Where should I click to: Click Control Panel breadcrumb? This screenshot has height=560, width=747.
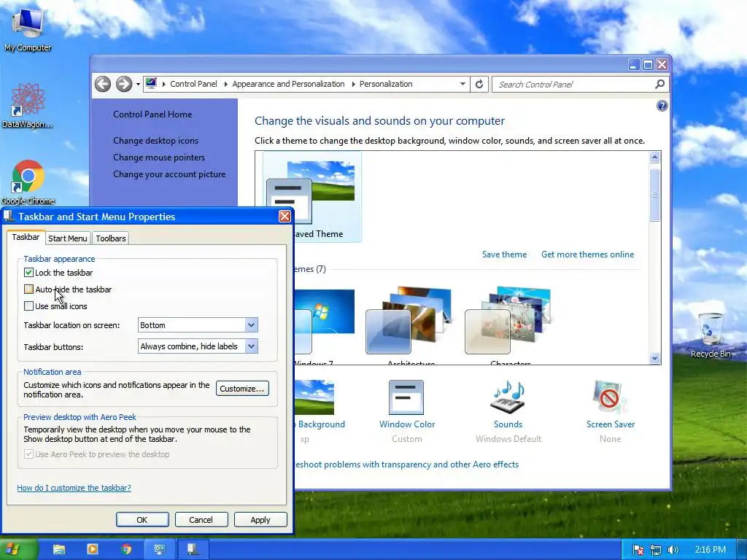point(193,84)
